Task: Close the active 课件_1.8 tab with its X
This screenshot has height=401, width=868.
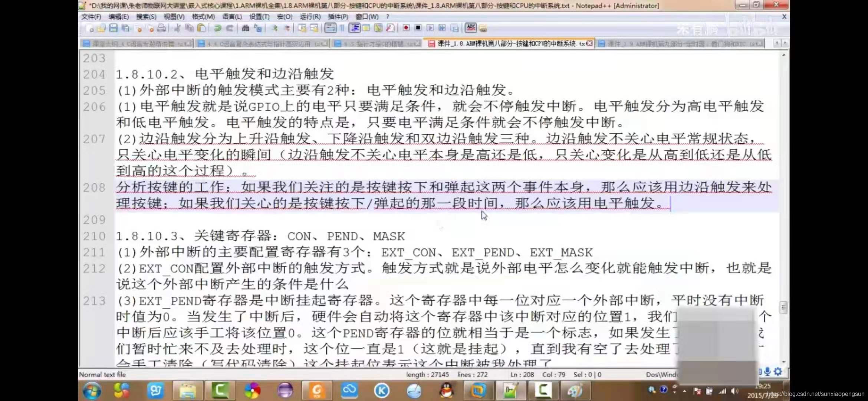Action: click(x=589, y=44)
